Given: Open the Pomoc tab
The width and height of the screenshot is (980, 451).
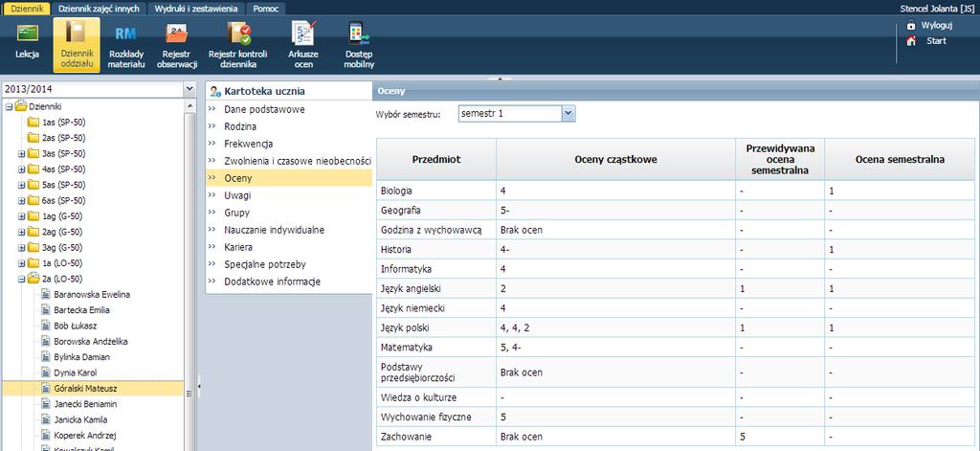Looking at the screenshot, I should (266, 9).
